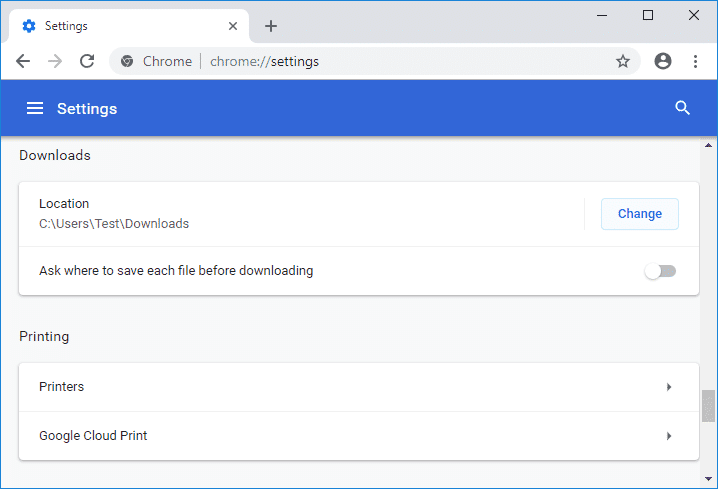Open the Chrome profile account icon
Viewport: 718px width, 489px height.
click(x=662, y=61)
